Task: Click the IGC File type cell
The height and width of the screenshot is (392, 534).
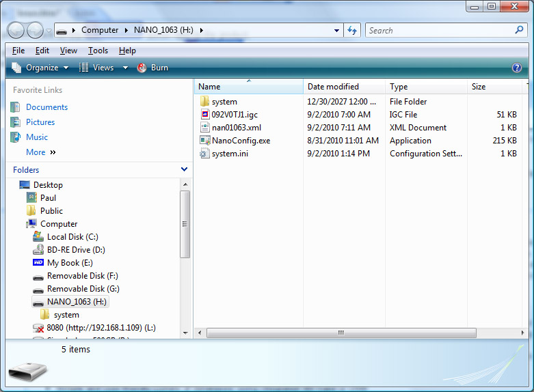Action: point(403,115)
